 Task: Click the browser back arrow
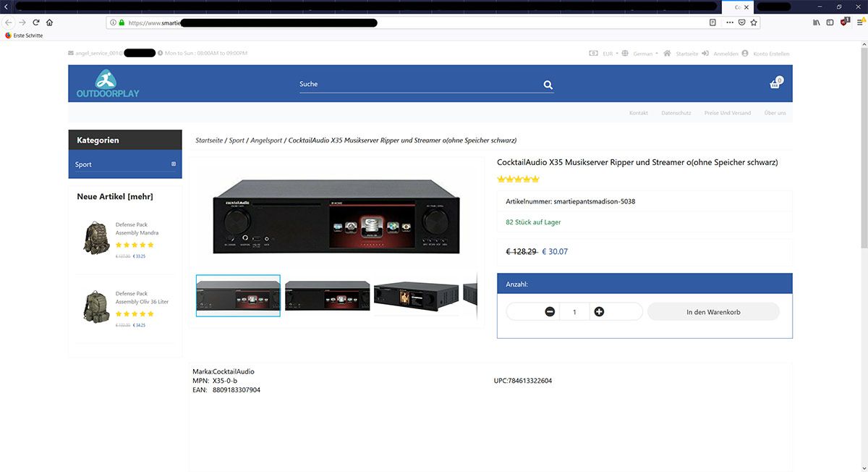click(x=9, y=22)
